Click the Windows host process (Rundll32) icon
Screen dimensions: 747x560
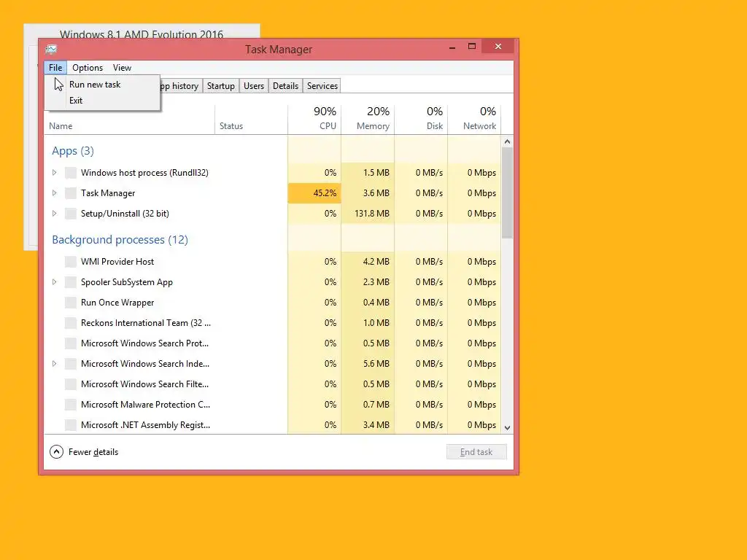tap(71, 173)
